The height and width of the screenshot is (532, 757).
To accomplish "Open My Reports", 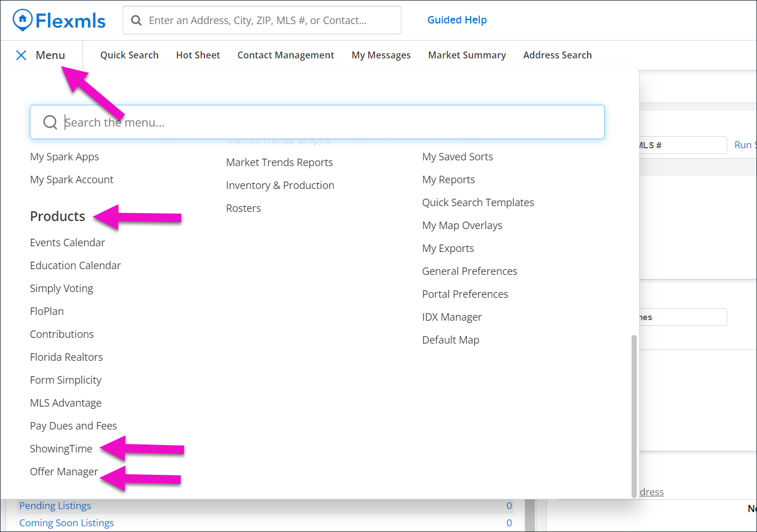I will click(448, 180).
